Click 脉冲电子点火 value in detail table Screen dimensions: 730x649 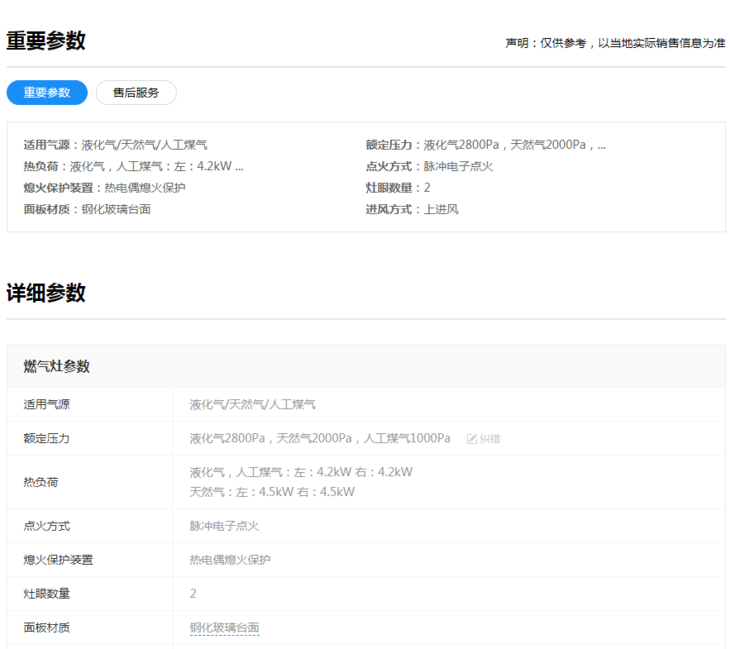(x=224, y=526)
